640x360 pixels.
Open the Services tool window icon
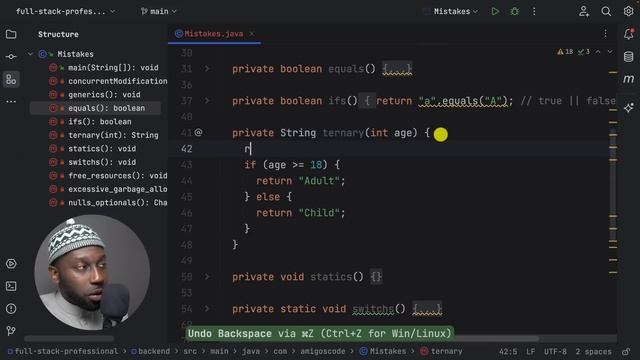11,264
